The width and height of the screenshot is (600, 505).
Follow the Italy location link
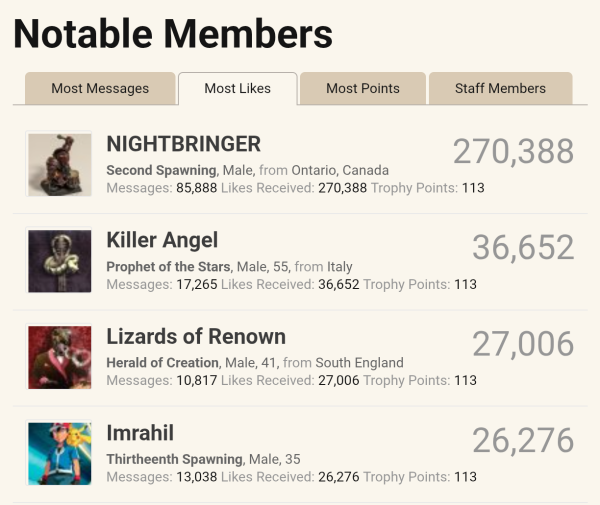tap(339, 267)
